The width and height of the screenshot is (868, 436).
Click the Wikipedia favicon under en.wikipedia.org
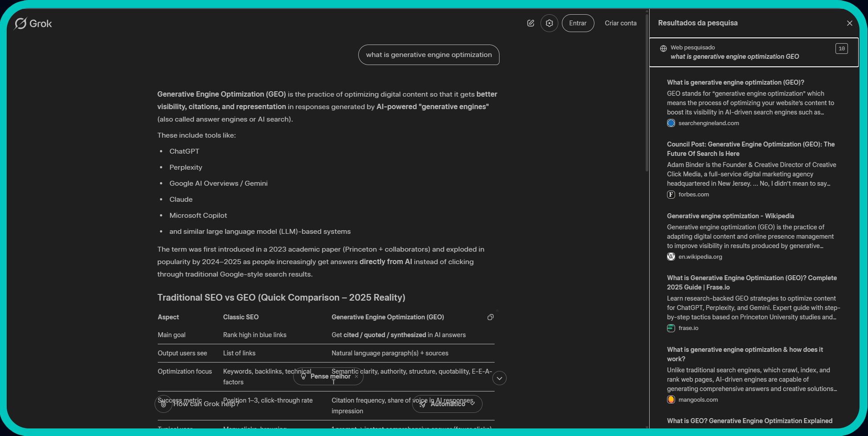(x=671, y=257)
